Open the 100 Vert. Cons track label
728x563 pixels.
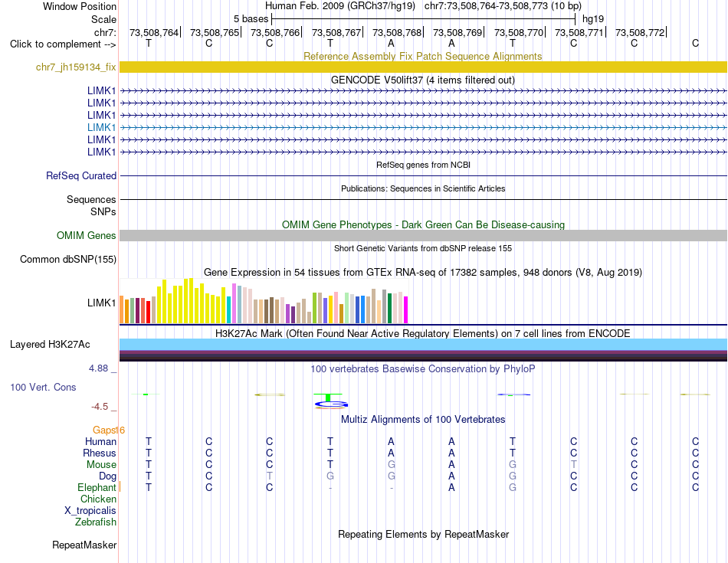[x=43, y=387]
